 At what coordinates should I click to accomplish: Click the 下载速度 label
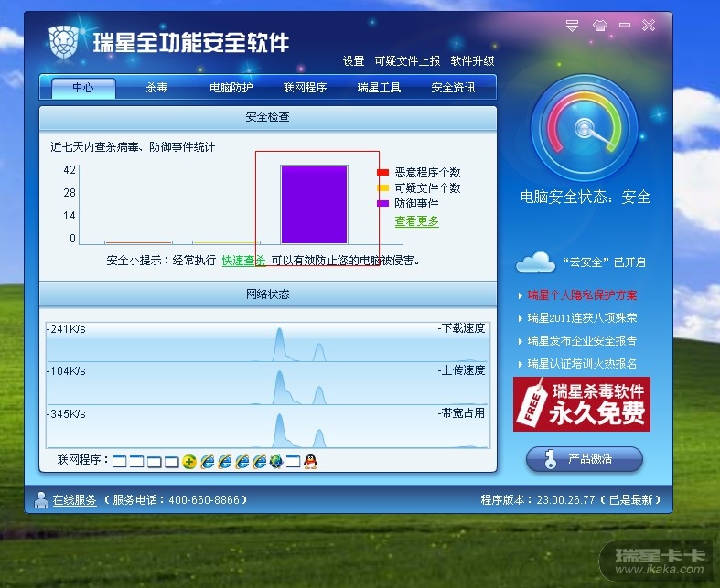click(461, 328)
